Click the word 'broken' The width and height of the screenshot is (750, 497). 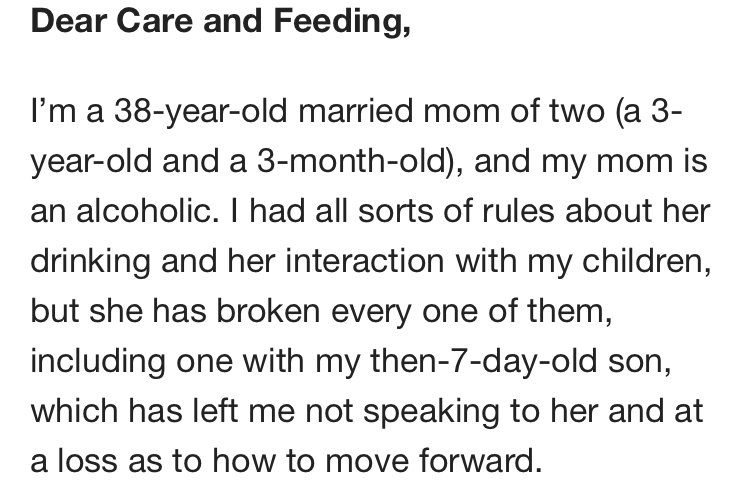[x=268, y=311]
